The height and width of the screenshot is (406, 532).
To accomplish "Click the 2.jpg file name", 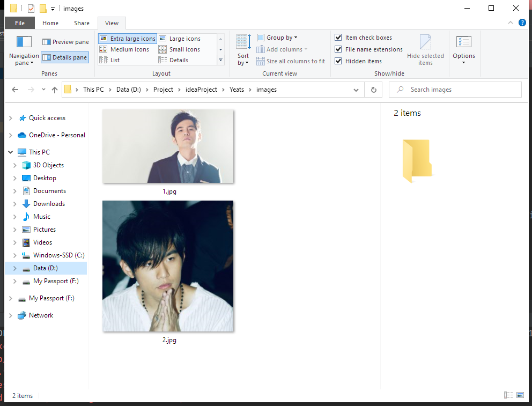I will pos(169,340).
